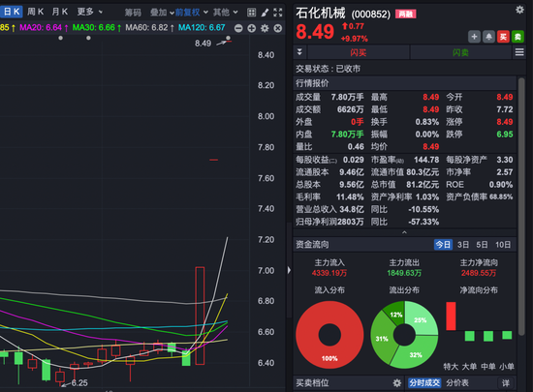Click the 6.25 low price marker on chart
This screenshot has width=533, height=392.
click(79, 383)
